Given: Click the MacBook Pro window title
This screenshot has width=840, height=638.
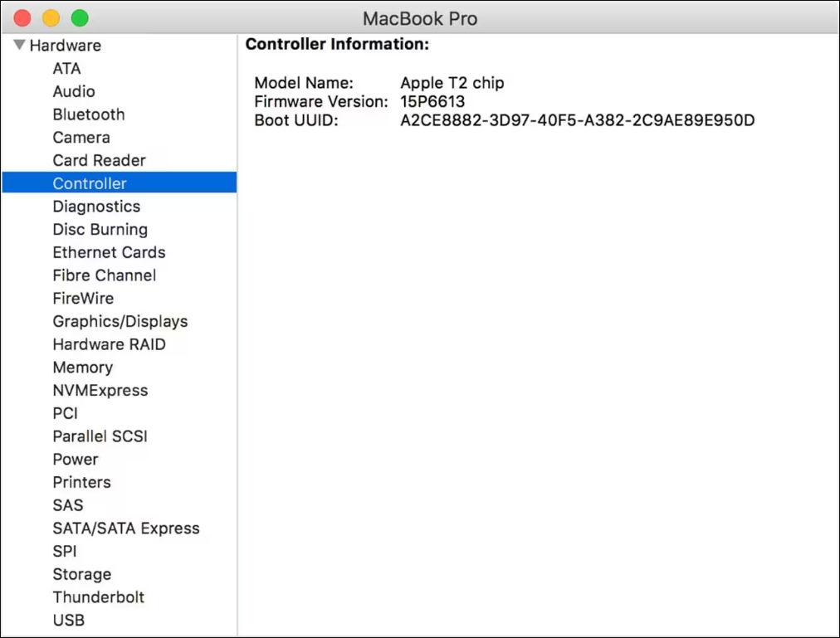Looking at the screenshot, I should (x=420, y=19).
